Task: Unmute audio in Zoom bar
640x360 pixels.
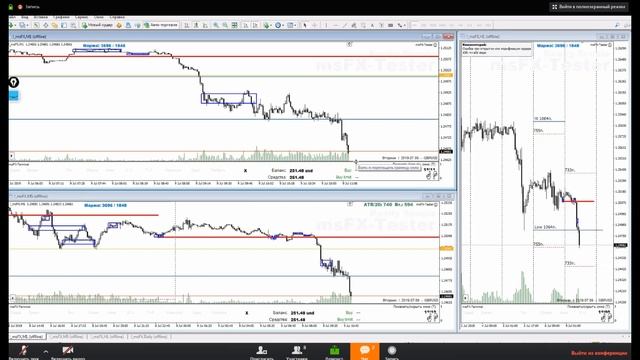Action: pos(24,351)
